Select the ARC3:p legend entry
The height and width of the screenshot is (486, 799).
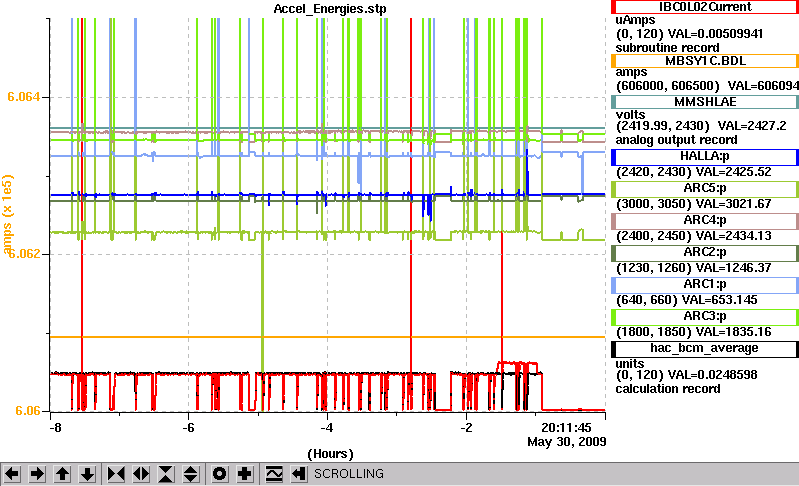click(x=705, y=317)
